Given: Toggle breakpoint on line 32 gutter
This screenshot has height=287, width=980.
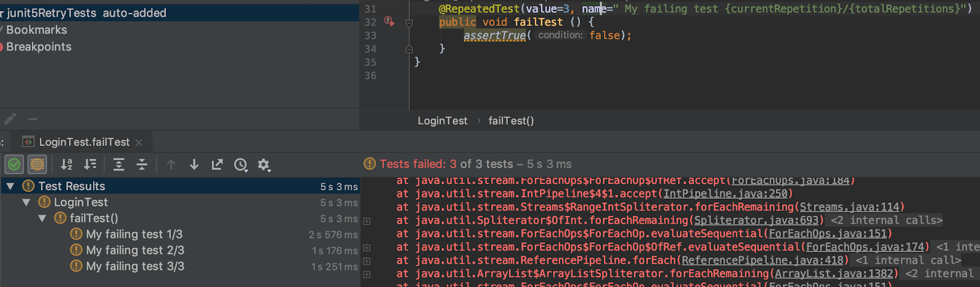Looking at the screenshot, I should [388, 21].
